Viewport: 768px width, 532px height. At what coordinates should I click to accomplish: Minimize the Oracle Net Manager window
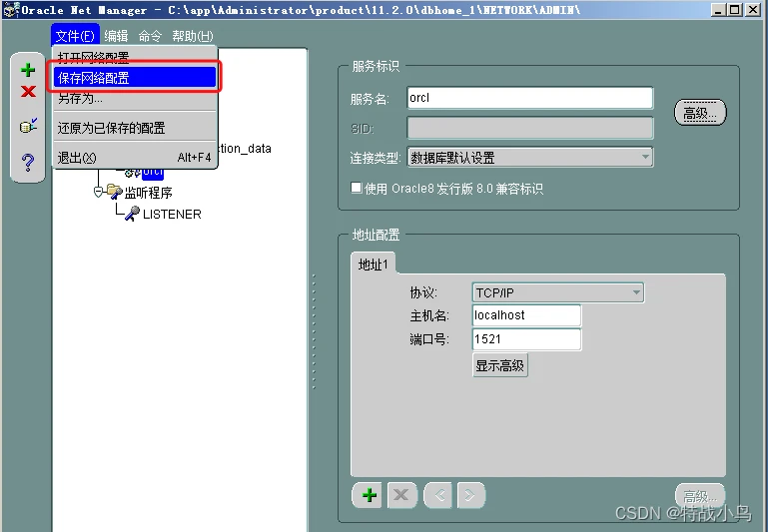tap(718, 10)
